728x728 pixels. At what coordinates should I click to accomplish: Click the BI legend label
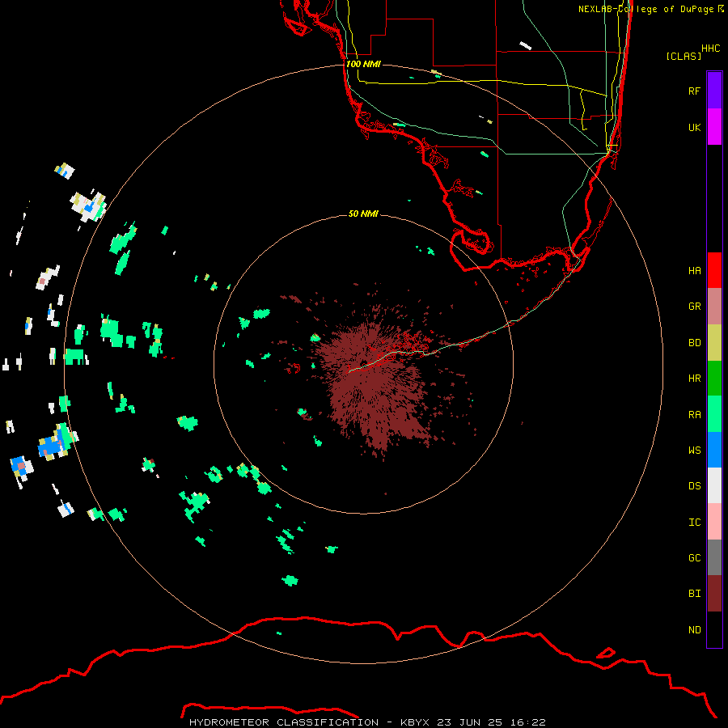coord(694,594)
